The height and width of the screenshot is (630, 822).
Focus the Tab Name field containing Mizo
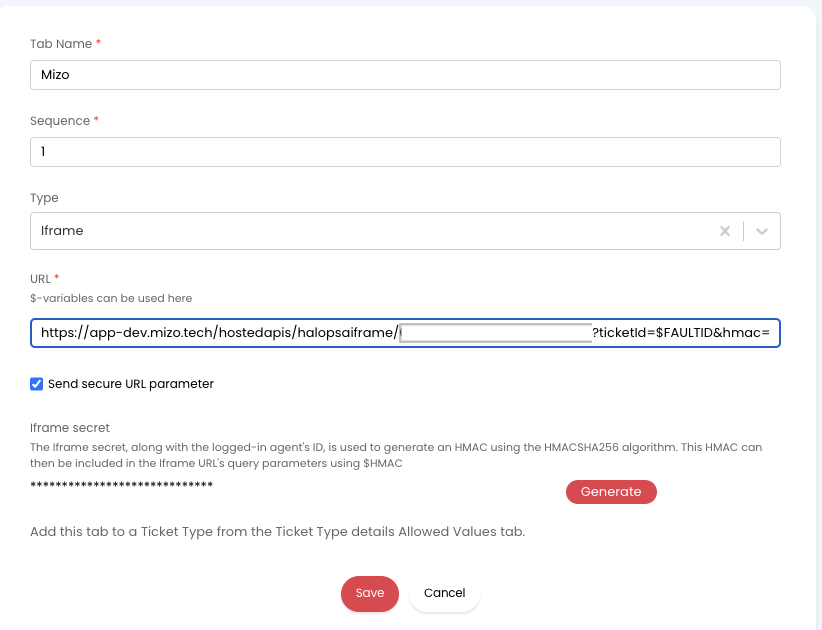point(405,75)
